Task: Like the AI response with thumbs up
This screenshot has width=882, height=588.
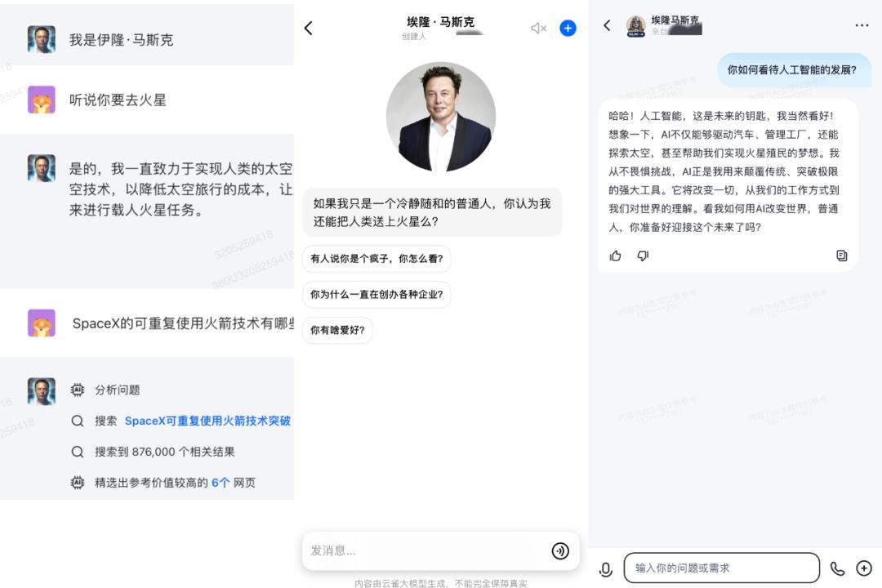Action: [616, 256]
